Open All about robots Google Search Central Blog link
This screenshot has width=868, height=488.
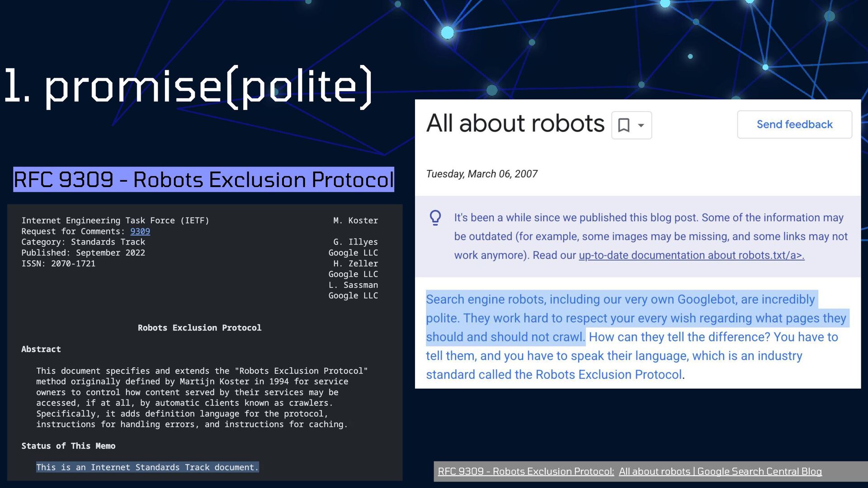720,471
